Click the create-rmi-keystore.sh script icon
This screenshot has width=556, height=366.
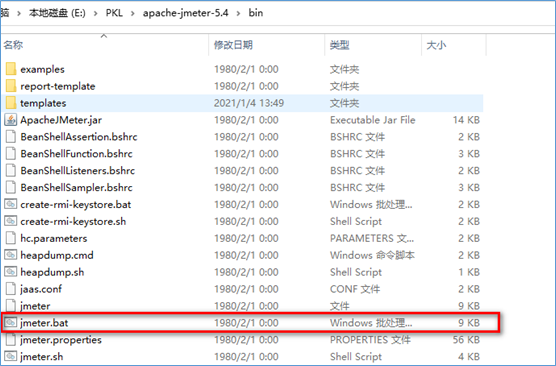click(11, 221)
